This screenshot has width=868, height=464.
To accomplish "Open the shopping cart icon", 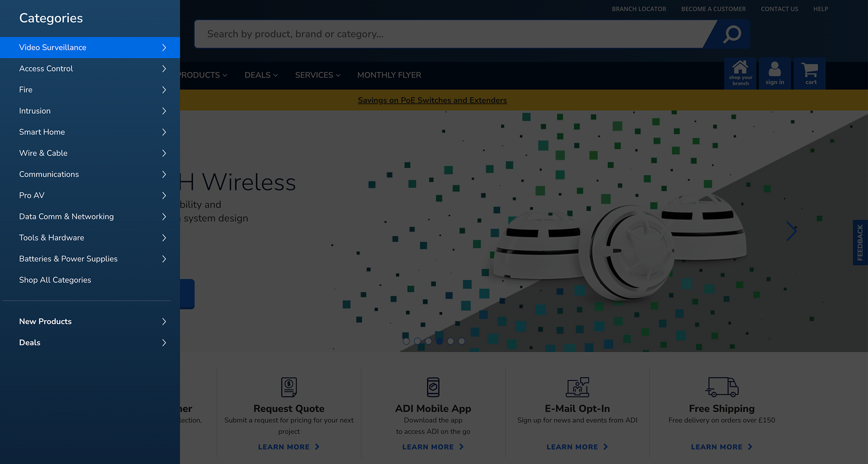I will (810, 73).
